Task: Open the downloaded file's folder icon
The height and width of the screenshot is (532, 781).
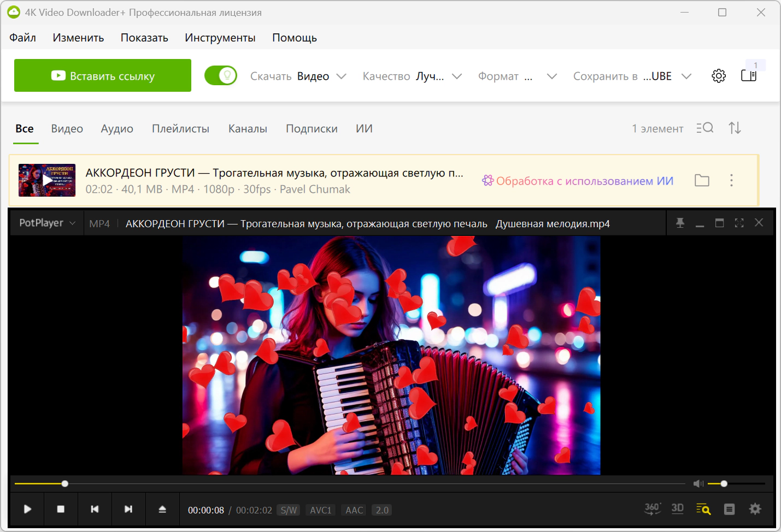Action: click(702, 180)
